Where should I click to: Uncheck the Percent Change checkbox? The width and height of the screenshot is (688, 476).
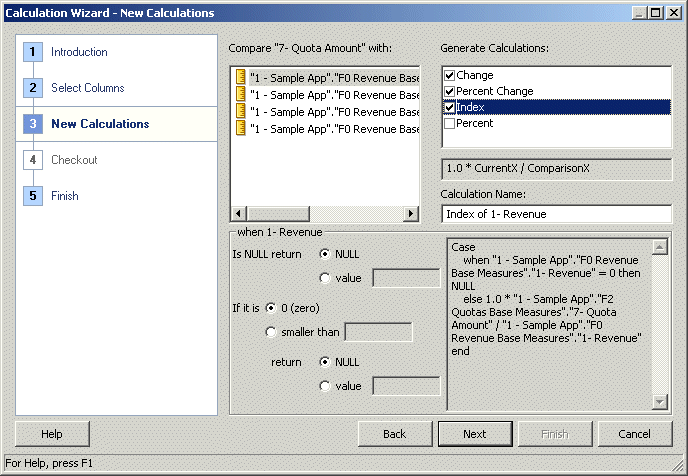(x=449, y=91)
